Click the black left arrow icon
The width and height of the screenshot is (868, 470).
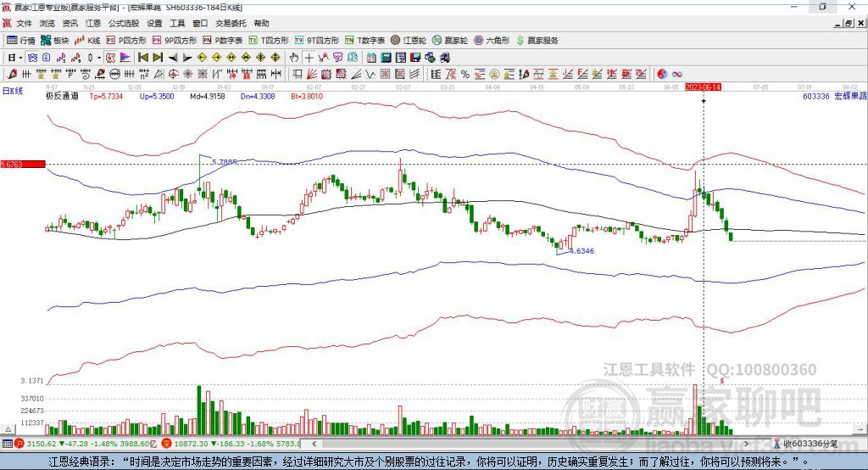pos(173,58)
